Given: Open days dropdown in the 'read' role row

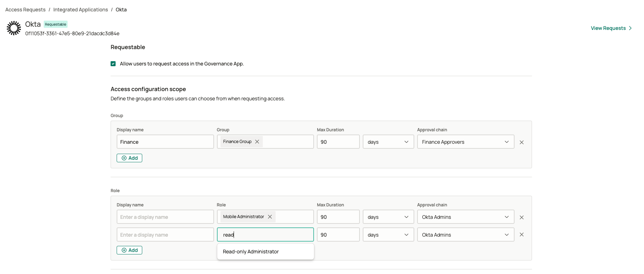Looking at the screenshot, I should click(x=388, y=235).
